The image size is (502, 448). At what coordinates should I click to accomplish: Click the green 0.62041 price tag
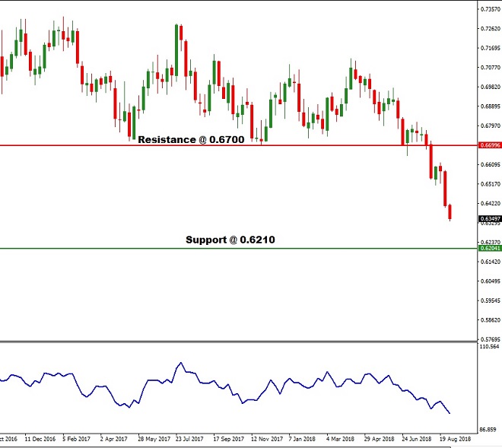pyautogui.click(x=490, y=249)
